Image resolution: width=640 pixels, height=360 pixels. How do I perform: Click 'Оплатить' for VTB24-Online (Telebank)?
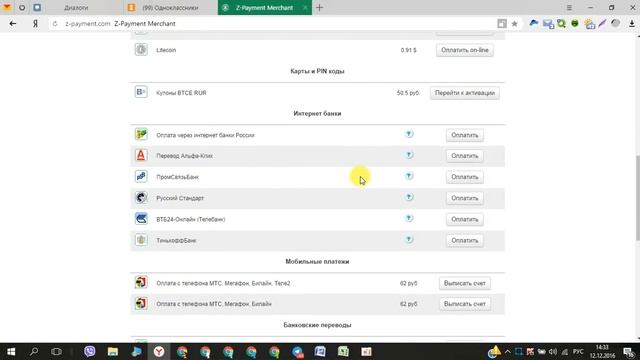(464, 219)
